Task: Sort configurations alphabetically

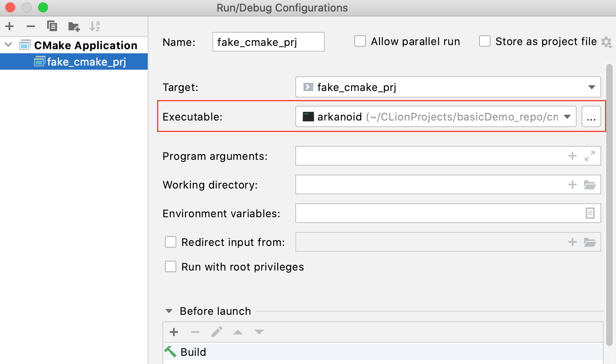Action: click(x=95, y=26)
